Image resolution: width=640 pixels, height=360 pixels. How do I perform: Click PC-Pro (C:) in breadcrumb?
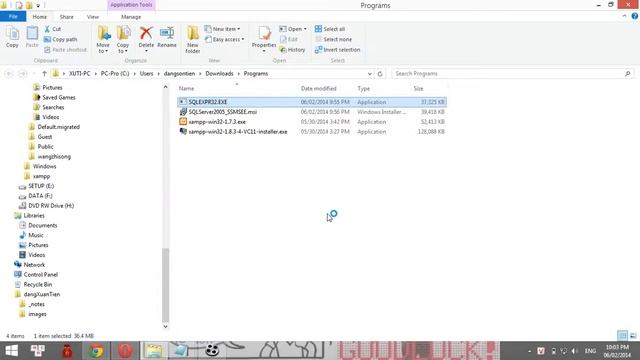pyautogui.click(x=115, y=73)
